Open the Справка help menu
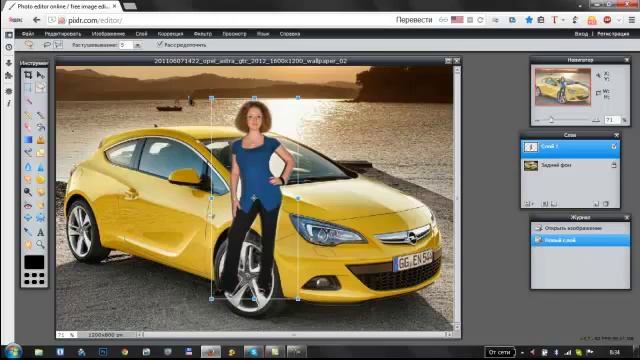The width and height of the screenshot is (640, 360). click(290, 34)
